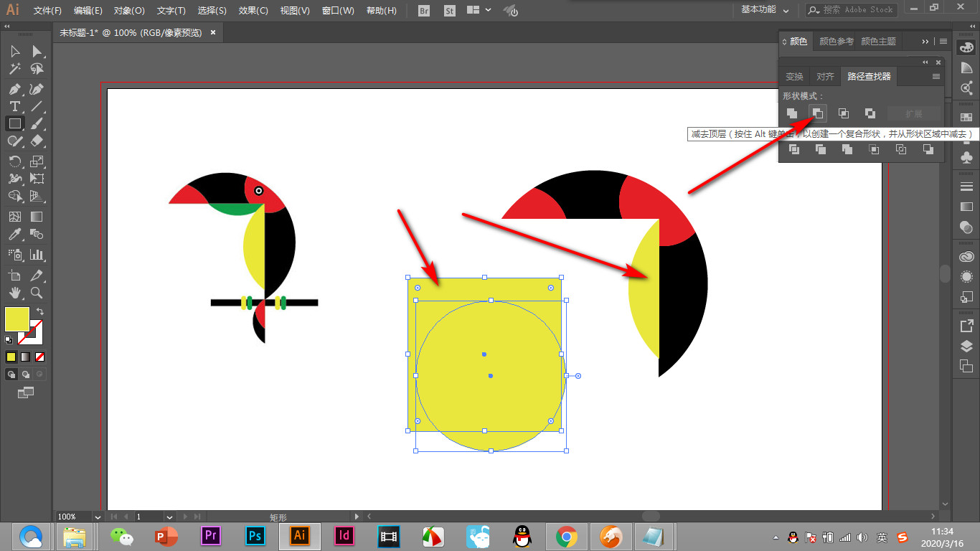This screenshot has height=551, width=980.
Task: Select the Pen tool in toolbar
Action: [x=14, y=89]
